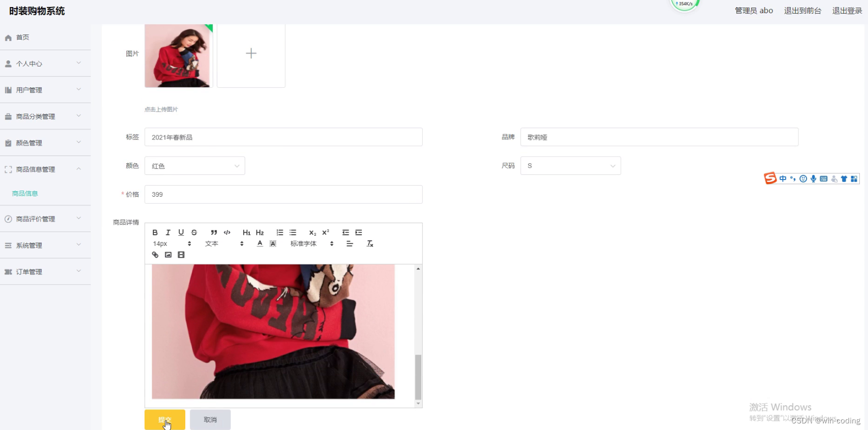Viewport: 868px width, 430px height.
Task: Apply Heading 1 style
Action: click(x=247, y=232)
